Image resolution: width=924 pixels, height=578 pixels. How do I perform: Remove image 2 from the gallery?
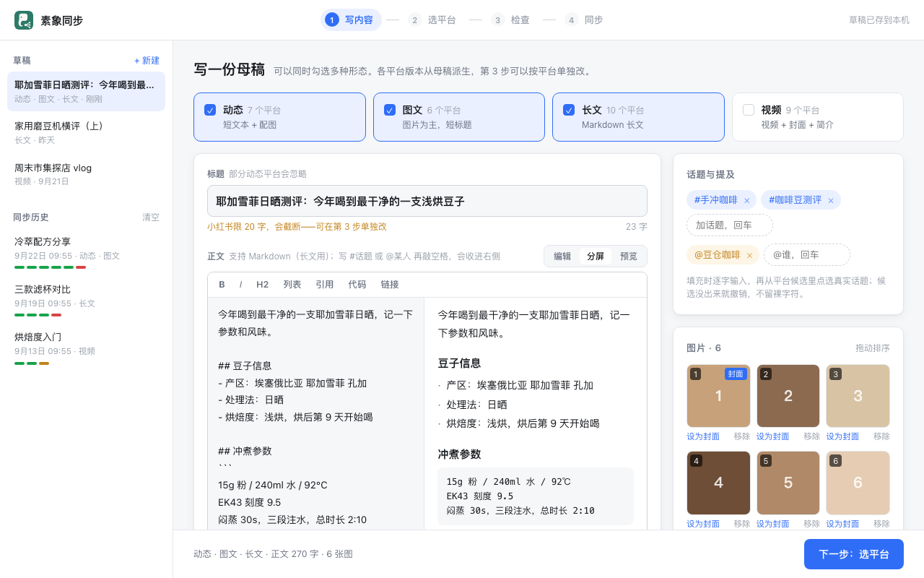pos(812,436)
